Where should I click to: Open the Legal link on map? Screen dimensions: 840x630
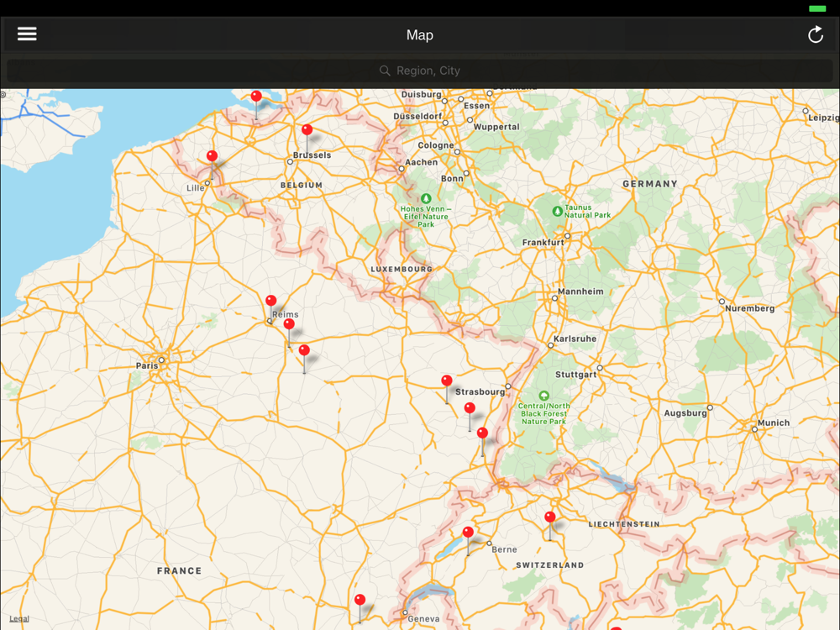[x=19, y=619]
